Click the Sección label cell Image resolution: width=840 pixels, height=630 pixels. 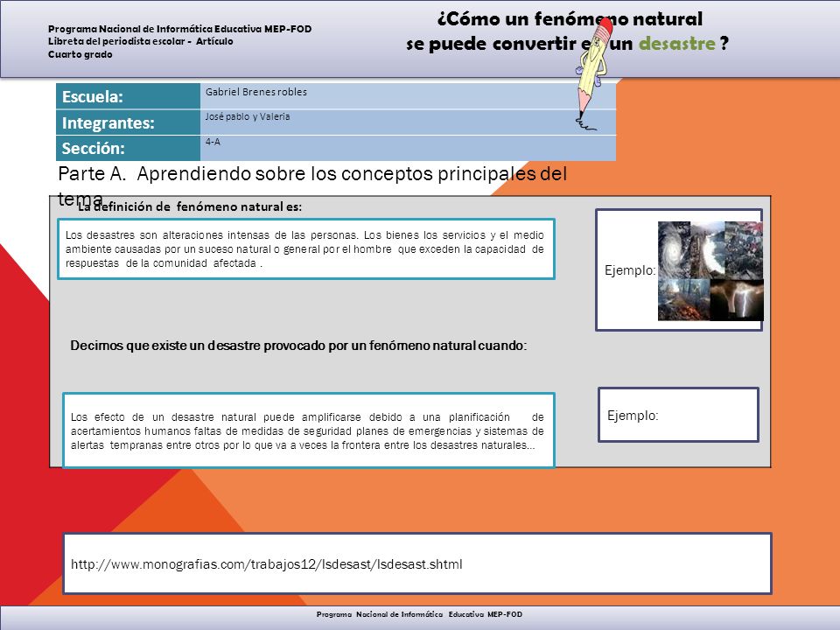128,149
